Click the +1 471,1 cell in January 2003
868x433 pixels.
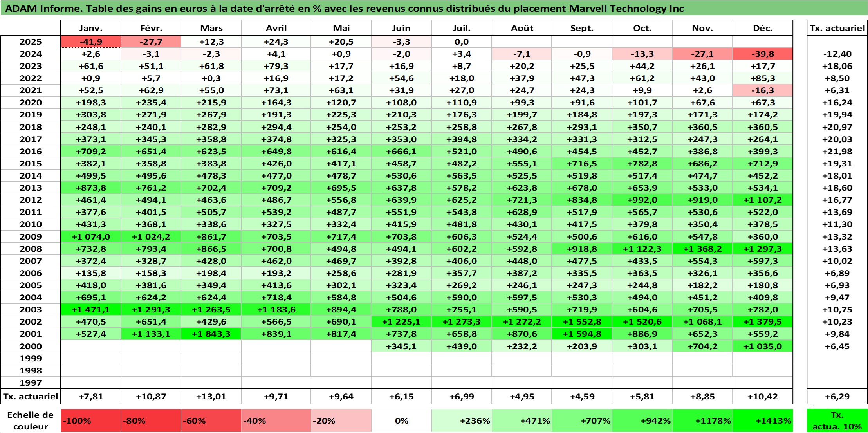(91, 310)
